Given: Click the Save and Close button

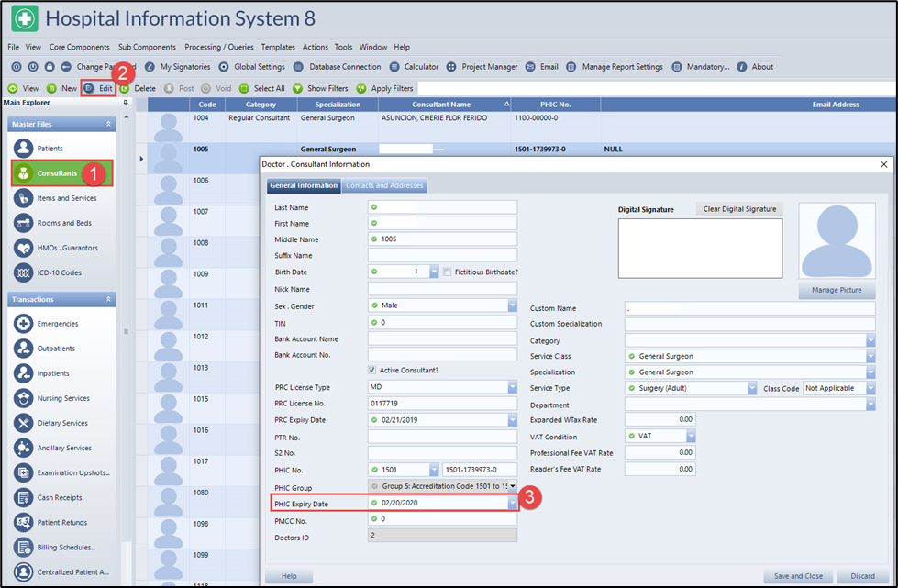Looking at the screenshot, I should [x=797, y=576].
